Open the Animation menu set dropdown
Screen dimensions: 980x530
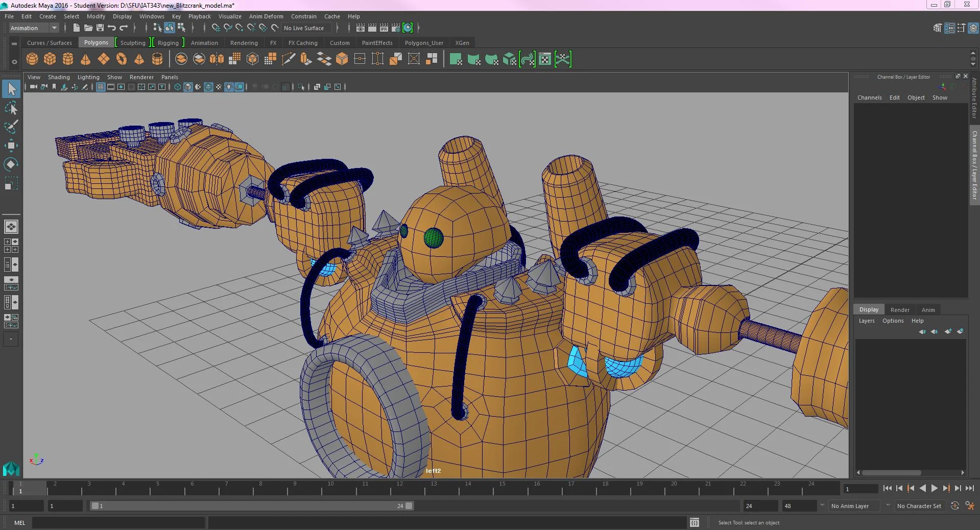click(x=34, y=28)
